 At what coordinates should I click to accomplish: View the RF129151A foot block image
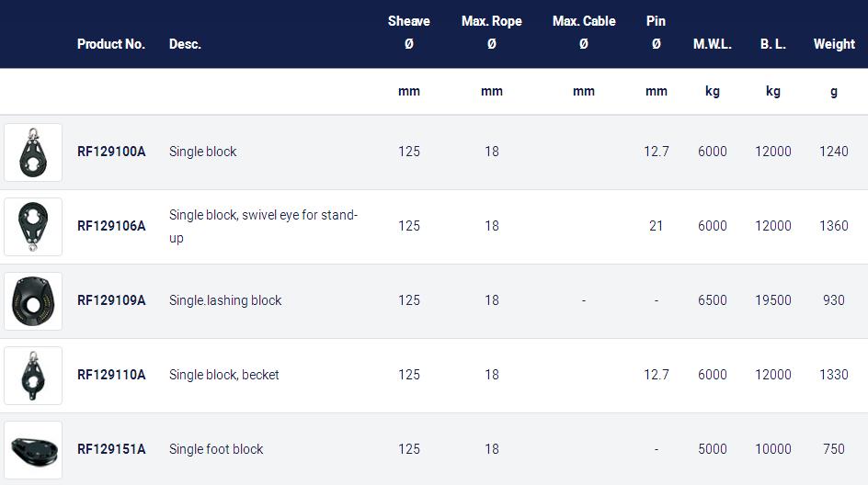(33, 450)
